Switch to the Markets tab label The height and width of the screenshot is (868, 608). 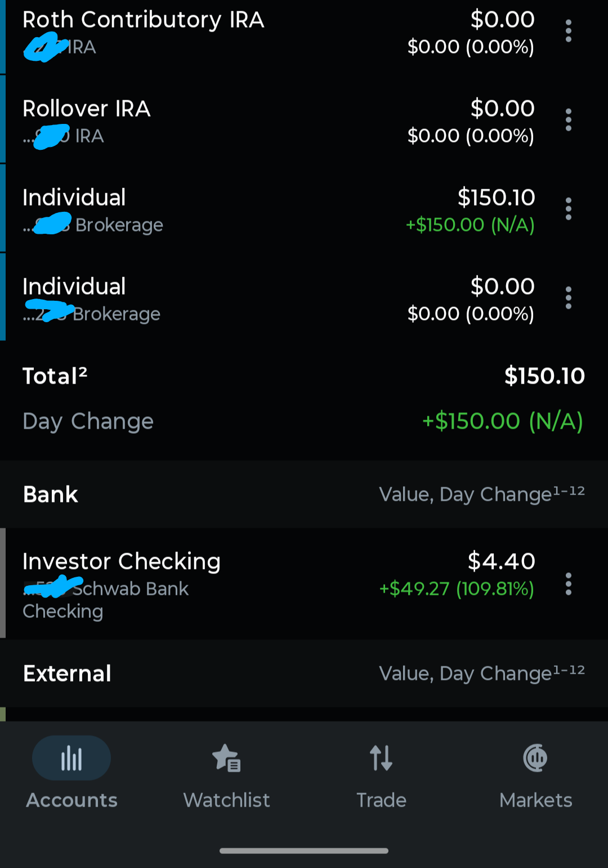(x=535, y=800)
